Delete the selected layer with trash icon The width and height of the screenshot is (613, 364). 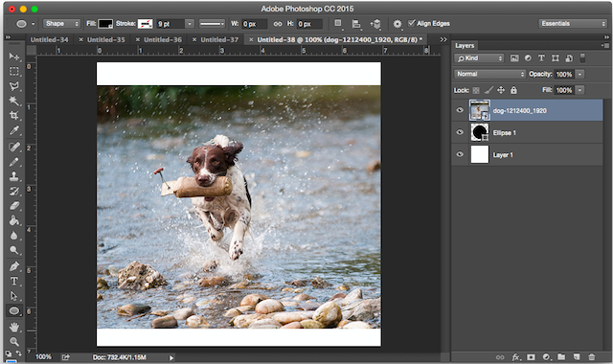pos(592,357)
